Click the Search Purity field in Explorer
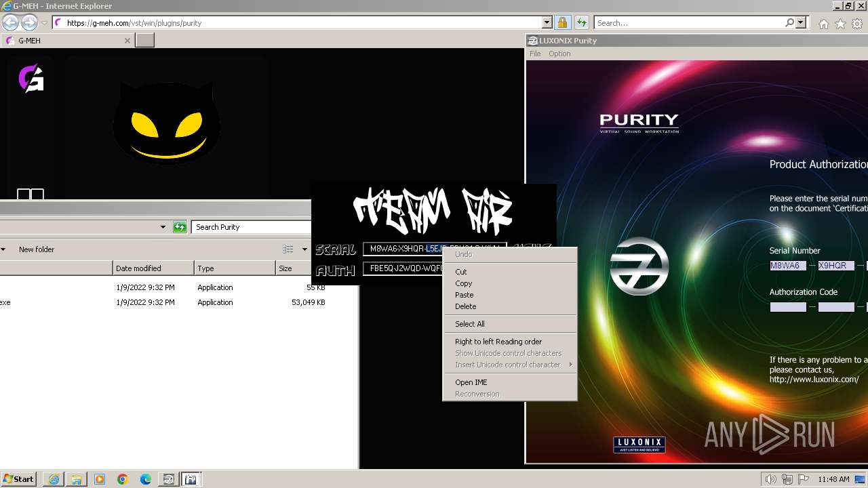Screen dimensions: 868x488 pyautogui.click(x=252, y=227)
